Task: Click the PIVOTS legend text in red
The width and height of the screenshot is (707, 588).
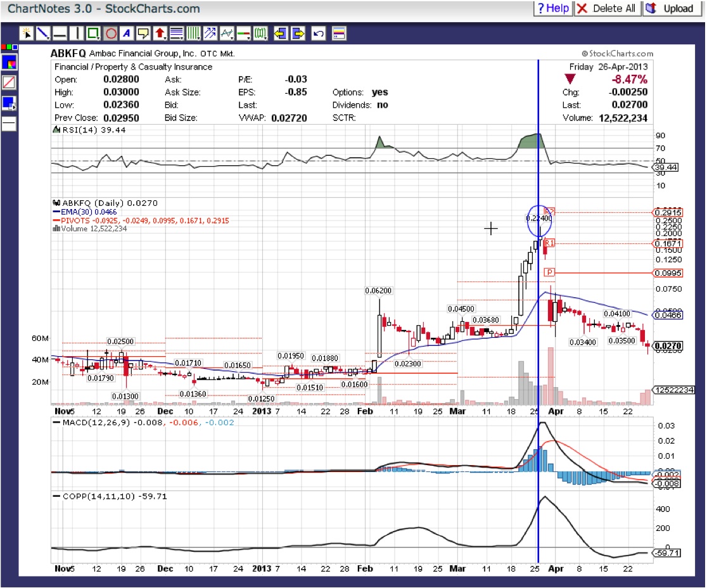Action: click(144, 220)
